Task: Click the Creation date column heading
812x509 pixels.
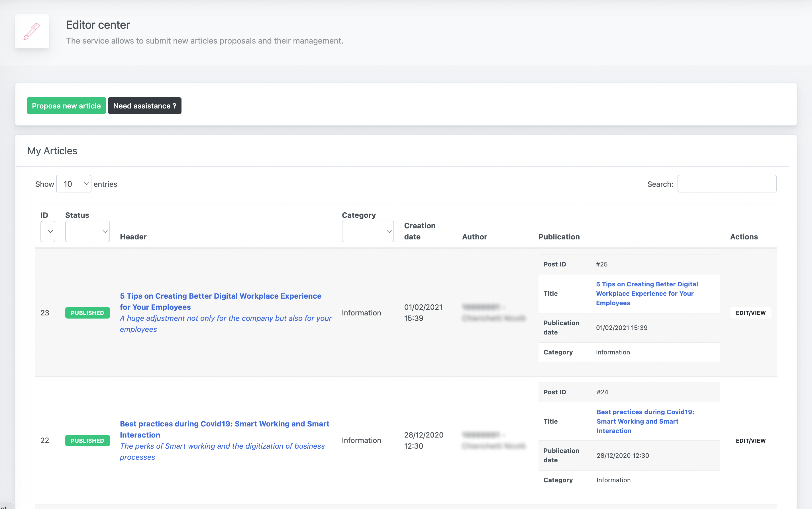Action: coord(419,231)
